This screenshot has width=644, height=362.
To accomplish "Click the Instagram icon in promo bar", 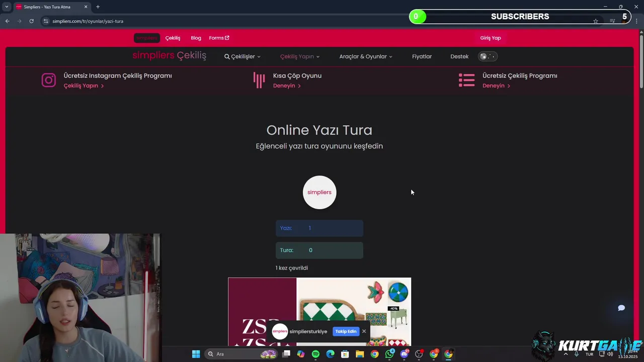I will (49, 80).
